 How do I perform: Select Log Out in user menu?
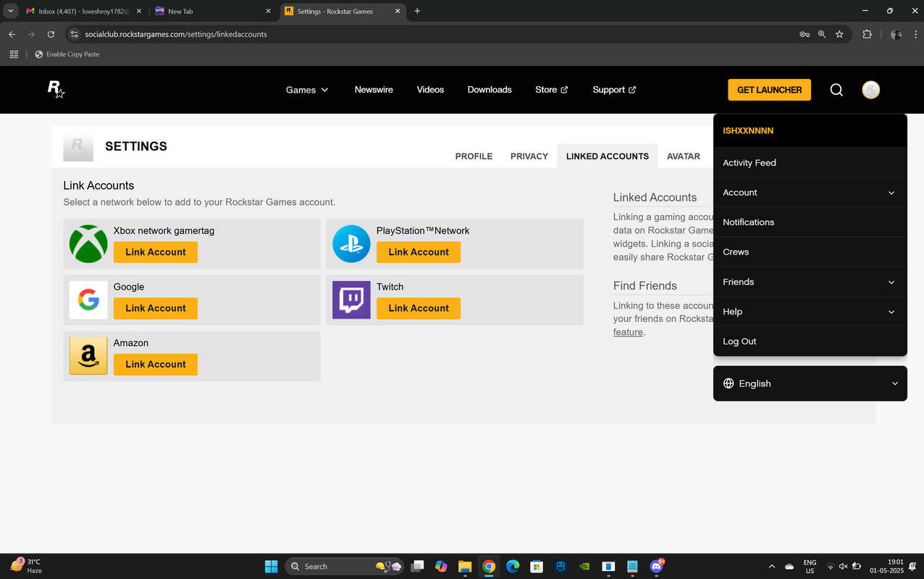[810, 342]
